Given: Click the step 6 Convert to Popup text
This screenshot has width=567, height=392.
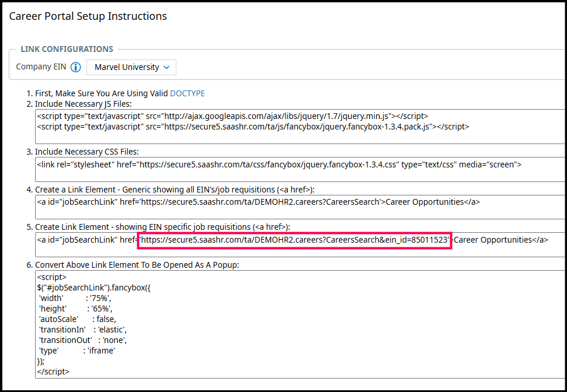Looking at the screenshot, I should 137,265.
